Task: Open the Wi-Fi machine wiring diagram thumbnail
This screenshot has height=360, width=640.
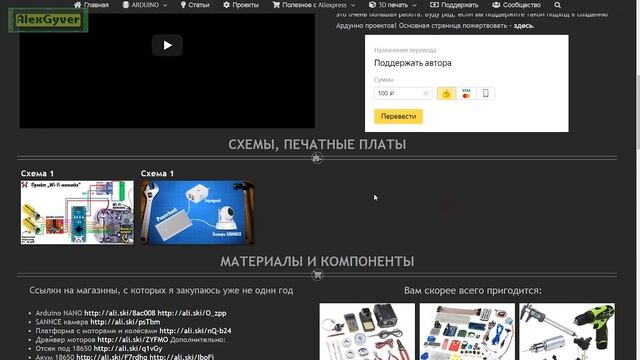Action: (x=77, y=213)
